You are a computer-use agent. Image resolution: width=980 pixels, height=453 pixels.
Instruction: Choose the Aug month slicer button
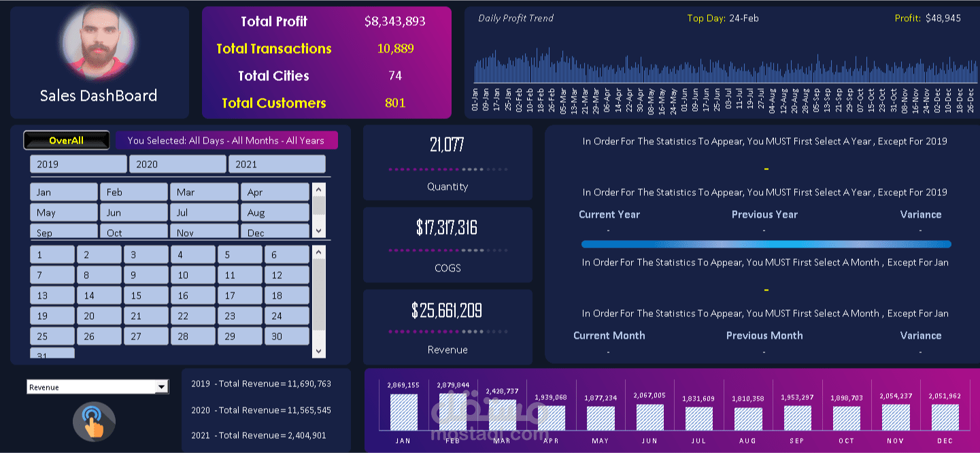[x=275, y=212]
